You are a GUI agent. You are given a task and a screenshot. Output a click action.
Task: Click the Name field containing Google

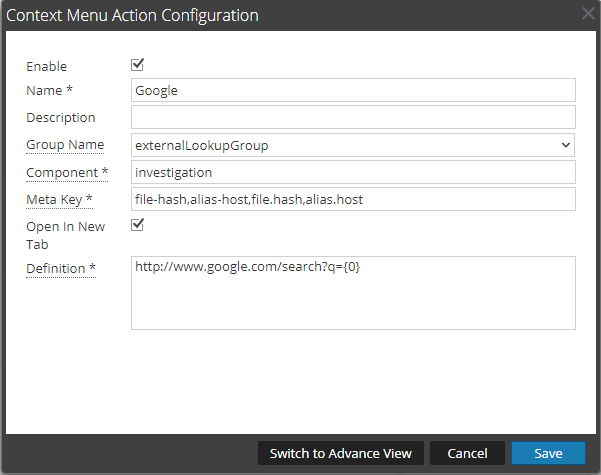coord(353,90)
